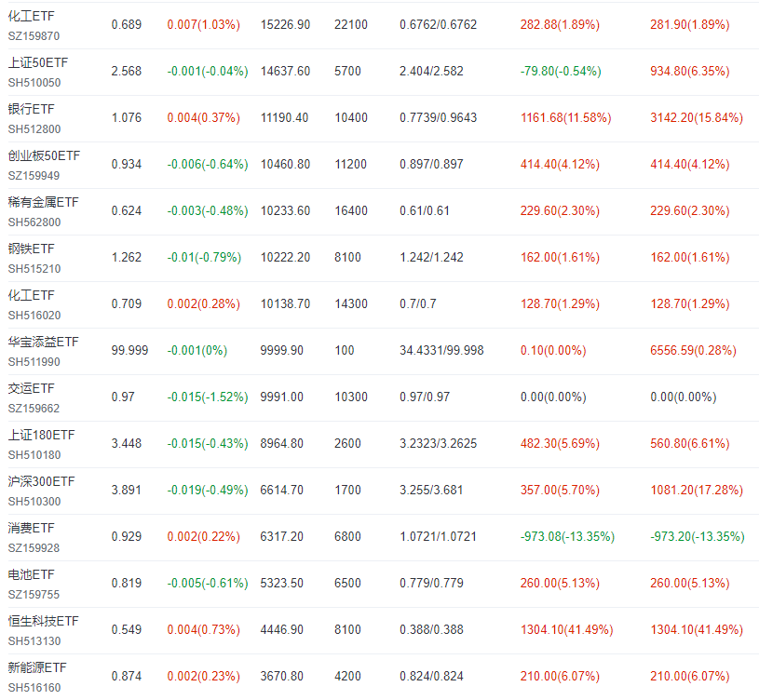The width and height of the screenshot is (759, 700).
Task: Click the change 0.007(1.03%)
Action: [203, 25]
